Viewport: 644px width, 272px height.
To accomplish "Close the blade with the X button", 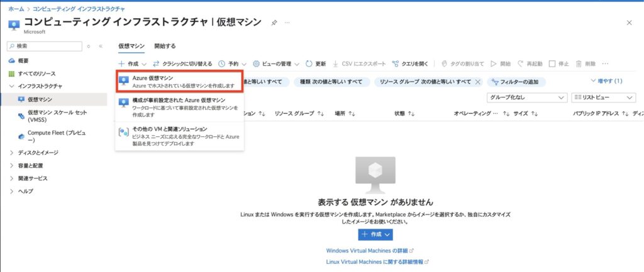I will pyautogui.click(x=629, y=23).
